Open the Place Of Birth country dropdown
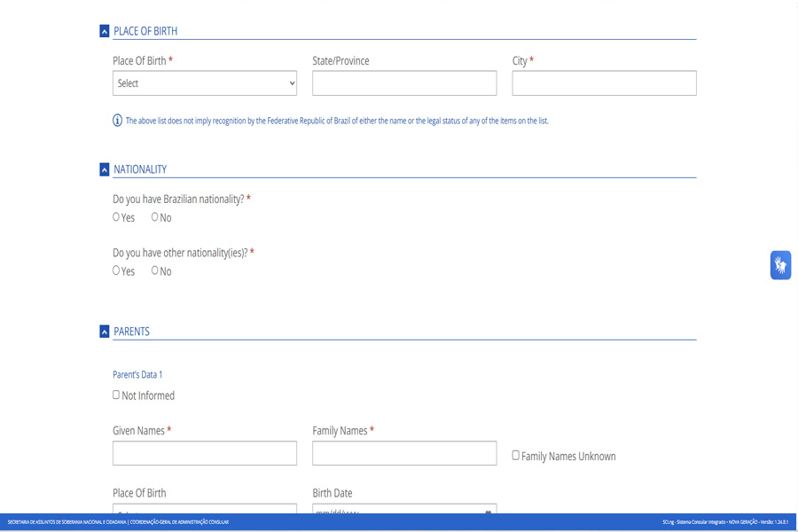798x532 pixels. pyautogui.click(x=205, y=83)
